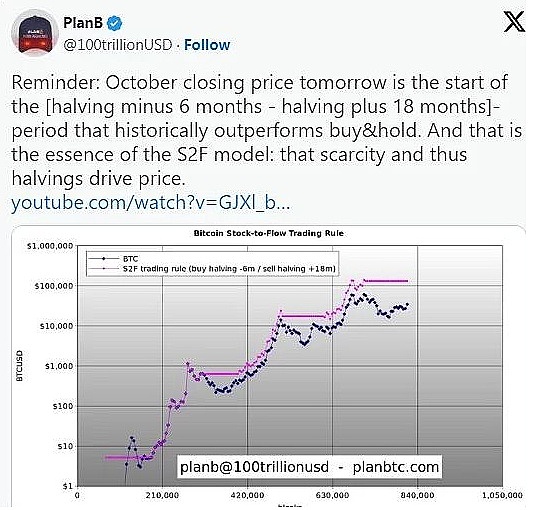Open PlanB's profile avatar picture
This screenshot has width=536, height=510.
(35, 33)
